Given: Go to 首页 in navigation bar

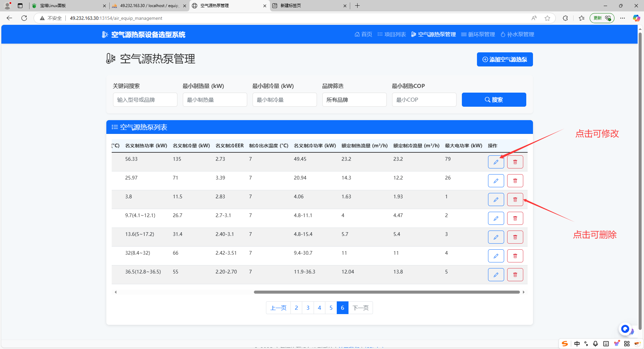Looking at the screenshot, I should (363, 34).
